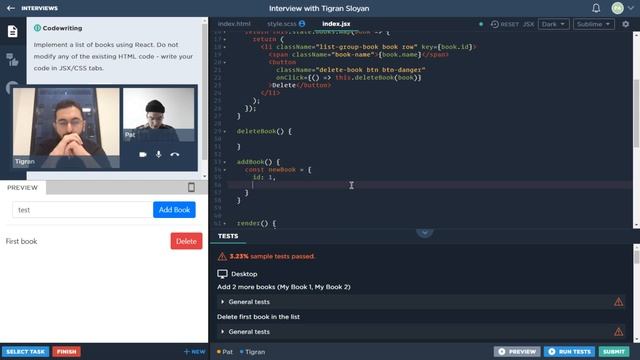This screenshot has height=360, width=640.
Task: Click the code editor vertical scrollbar
Action: point(636,113)
